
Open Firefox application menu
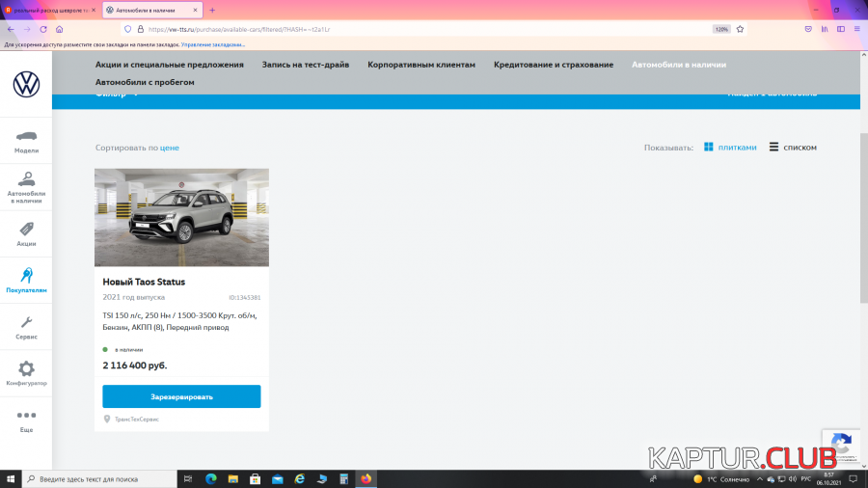click(x=857, y=29)
